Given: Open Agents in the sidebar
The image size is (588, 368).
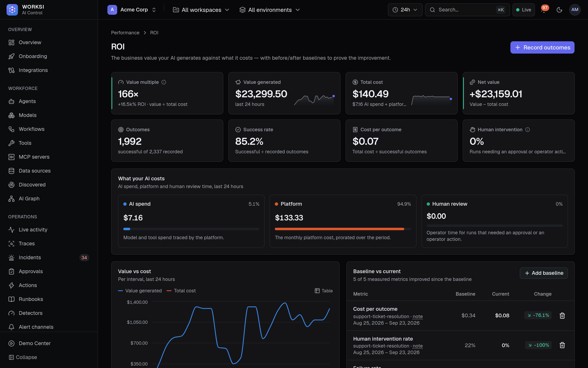Looking at the screenshot, I should pyautogui.click(x=49, y=101).
